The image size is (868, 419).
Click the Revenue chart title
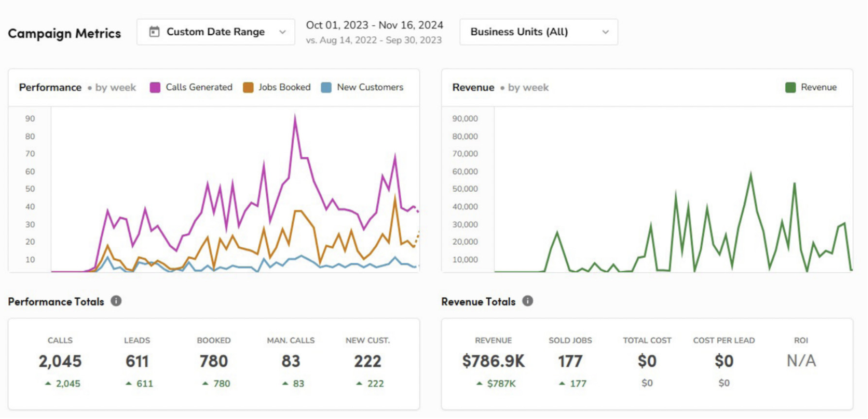pos(473,87)
